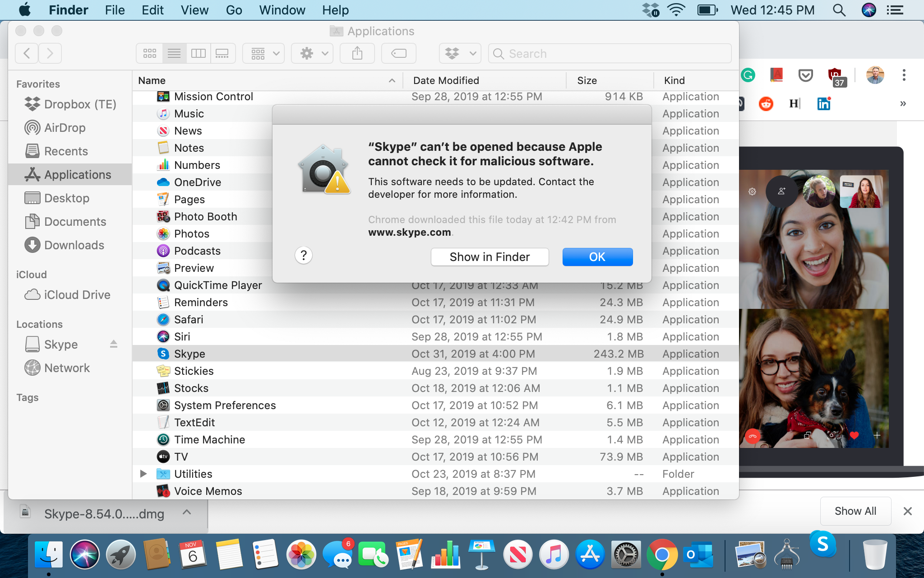This screenshot has height=578, width=924.
Task: Switch Finder to column view
Action: click(x=198, y=53)
